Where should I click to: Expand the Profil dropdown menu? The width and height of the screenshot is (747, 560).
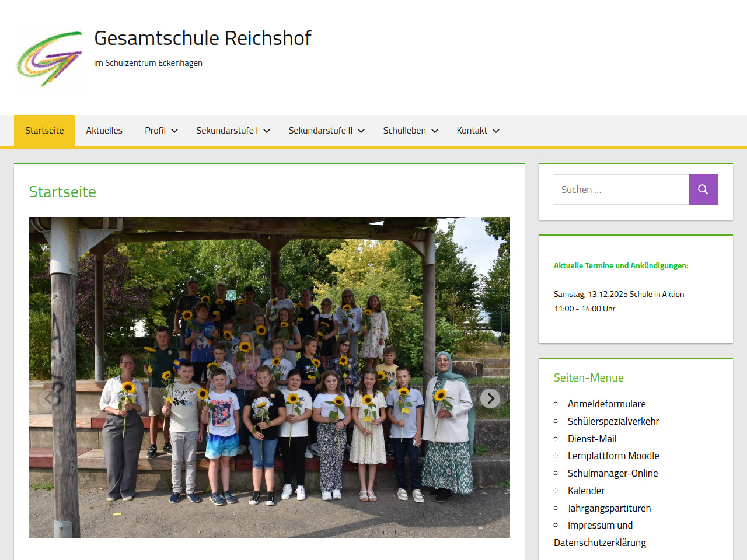click(161, 131)
